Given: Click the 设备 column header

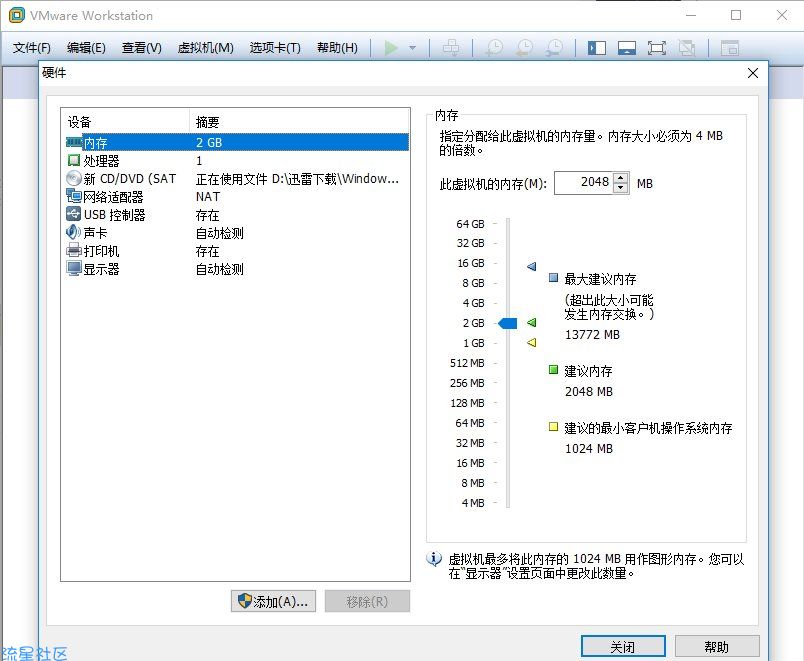Looking at the screenshot, I should [x=125, y=122].
